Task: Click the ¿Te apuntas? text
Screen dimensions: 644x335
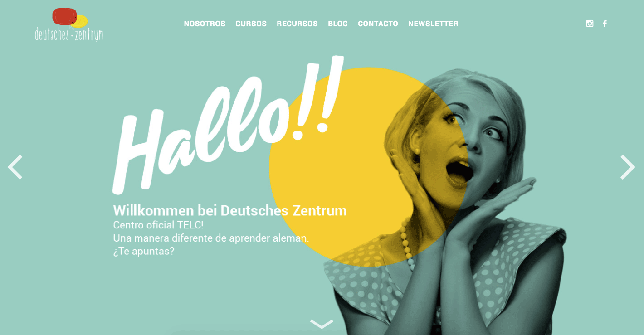Action: (x=144, y=251)
